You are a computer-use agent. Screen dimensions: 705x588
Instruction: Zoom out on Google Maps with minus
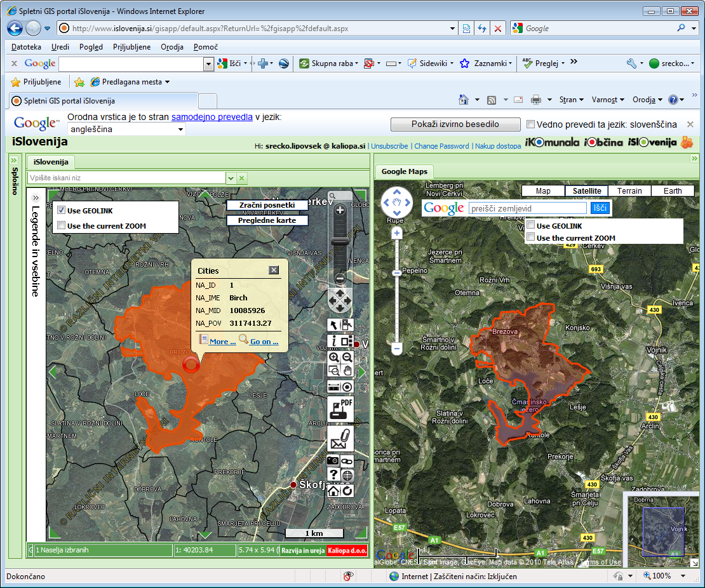(x=396, y=348)
